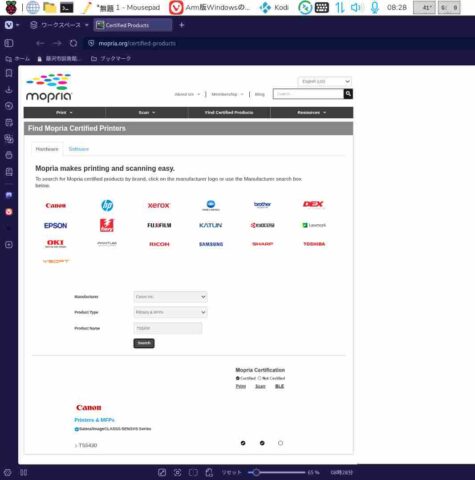Open the Kodi window from taskbar
Image resolution: width=475 pixels, height=480 pixels.
coord(274,7)
